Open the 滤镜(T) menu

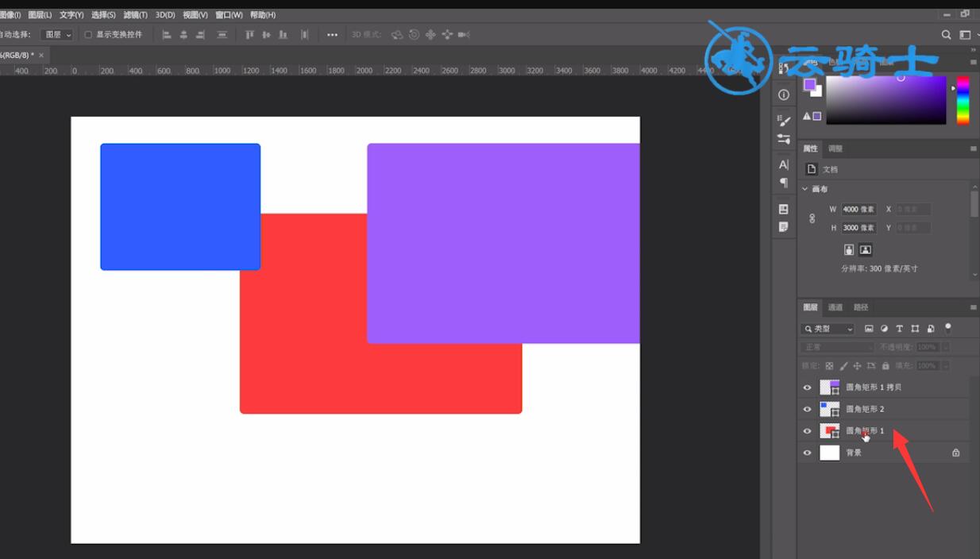pos(135,15)
